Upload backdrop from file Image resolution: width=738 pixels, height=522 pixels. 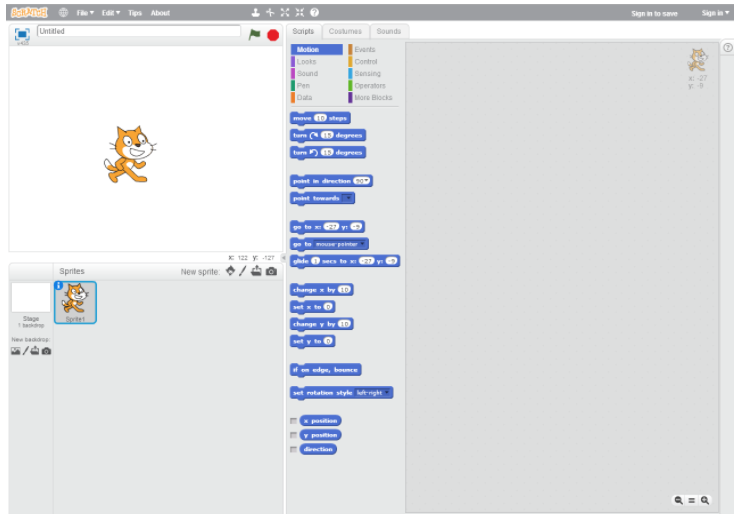tap(35, 351)
